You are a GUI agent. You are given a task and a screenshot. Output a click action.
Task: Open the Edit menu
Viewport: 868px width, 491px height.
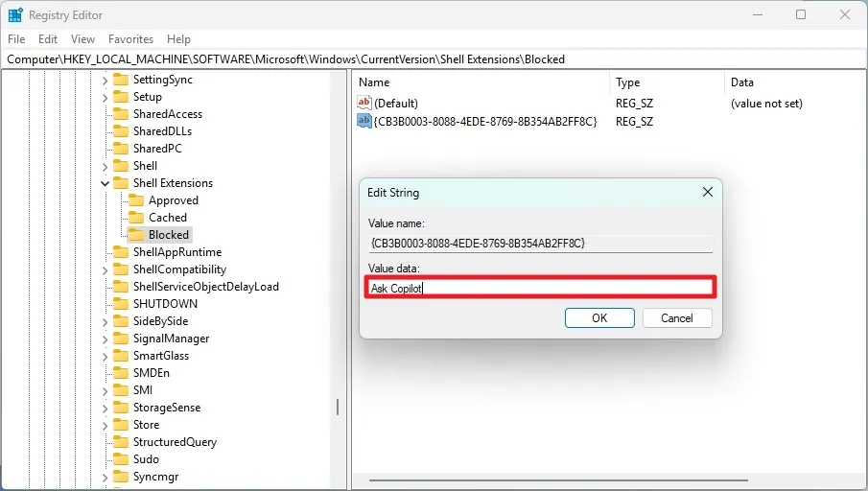pyautogui.click(x=48, y=39)
